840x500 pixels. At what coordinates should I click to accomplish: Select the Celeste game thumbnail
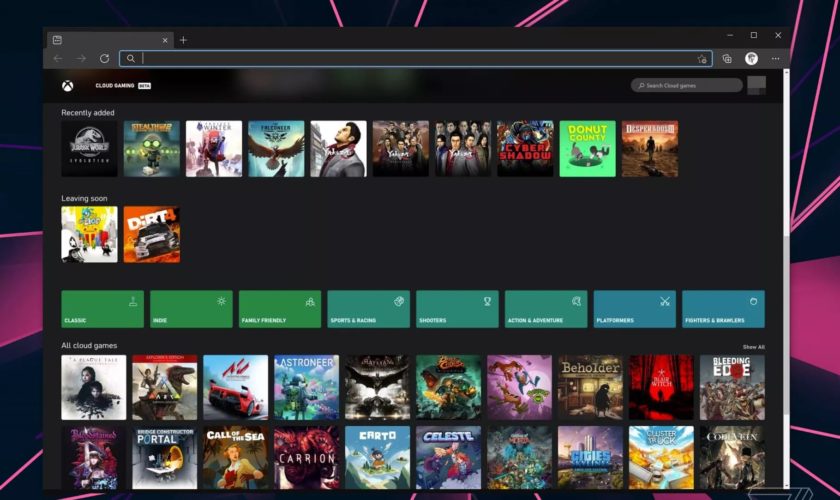(x=448, y=456)
